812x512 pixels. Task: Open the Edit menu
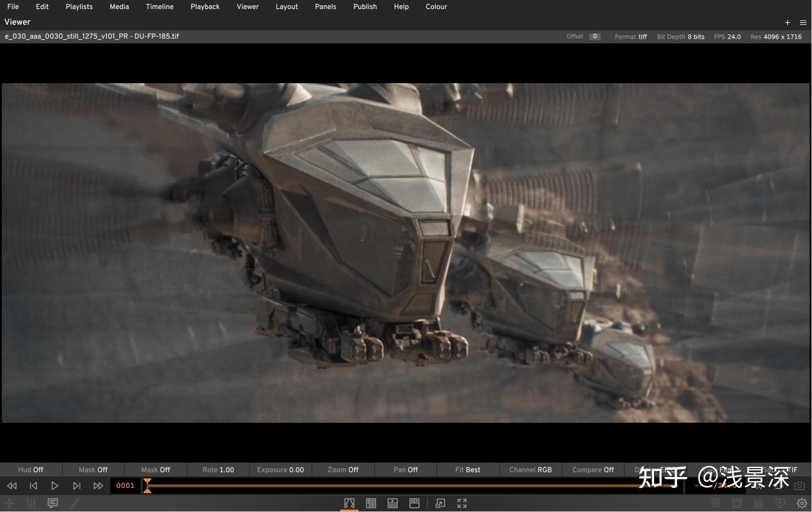pos(42,7)
